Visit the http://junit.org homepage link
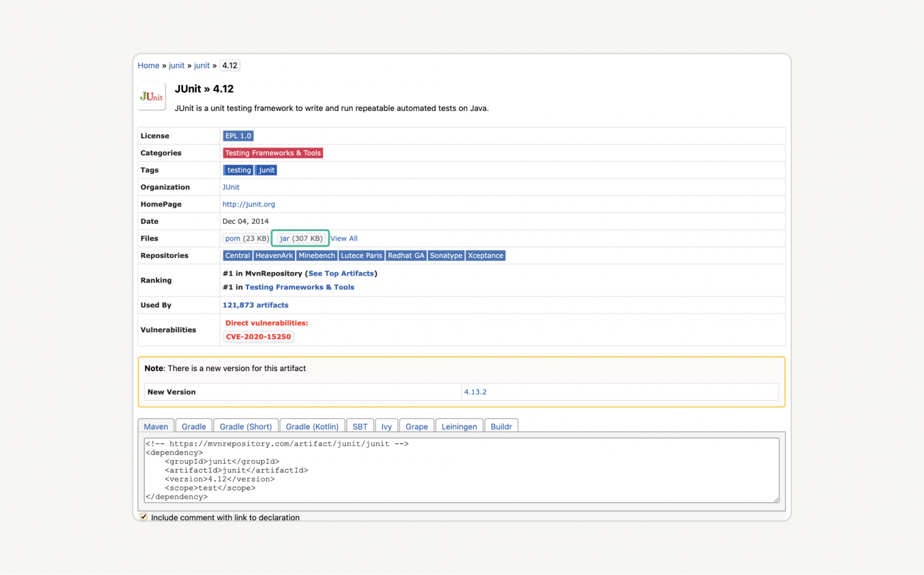 click(249, 205)
